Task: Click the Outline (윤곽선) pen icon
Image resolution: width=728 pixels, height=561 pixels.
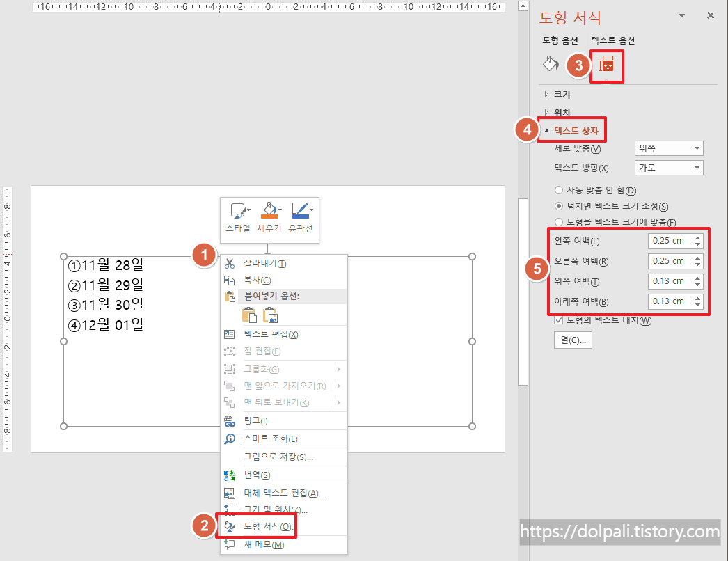Action: (x=299, y=210)
